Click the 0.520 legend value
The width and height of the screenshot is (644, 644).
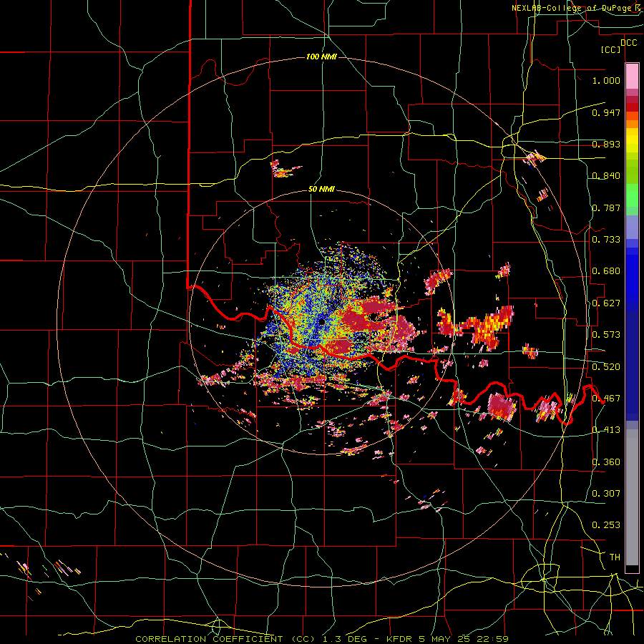606,367
